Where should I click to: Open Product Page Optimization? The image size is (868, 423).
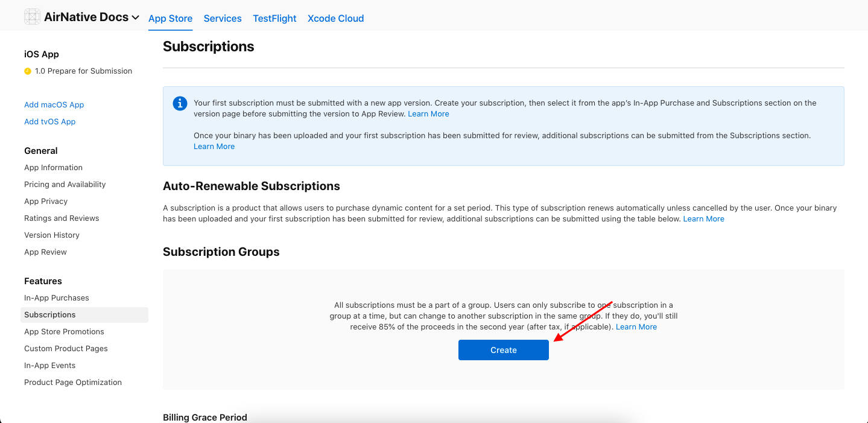73,383
